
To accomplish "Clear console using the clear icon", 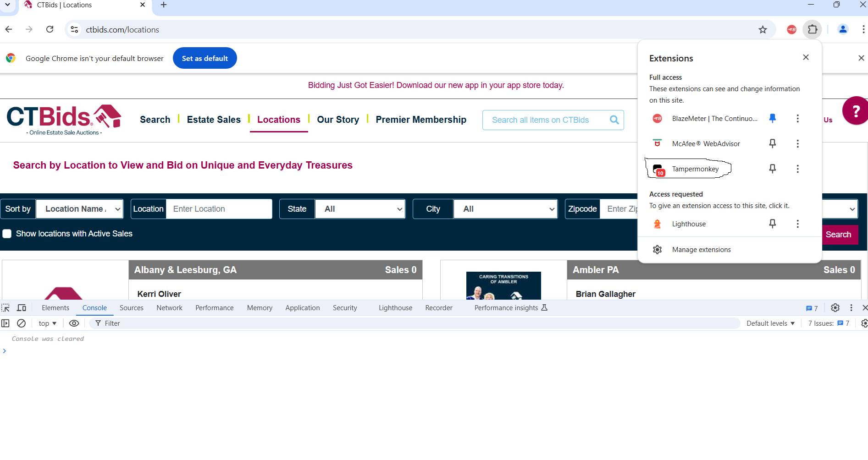I will [x=21, y=323].
